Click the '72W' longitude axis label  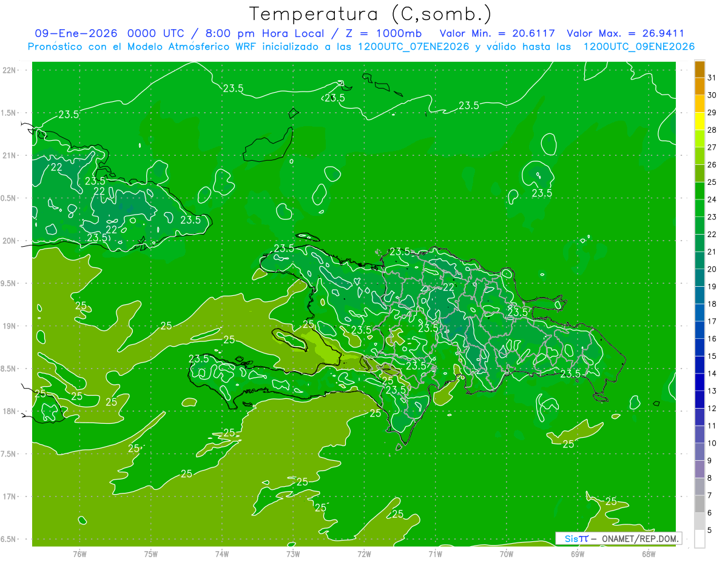point(364,554)
